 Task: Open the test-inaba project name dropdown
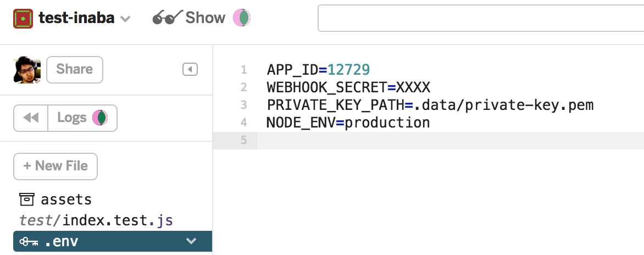pyautogui.click(x=84, y=18)
